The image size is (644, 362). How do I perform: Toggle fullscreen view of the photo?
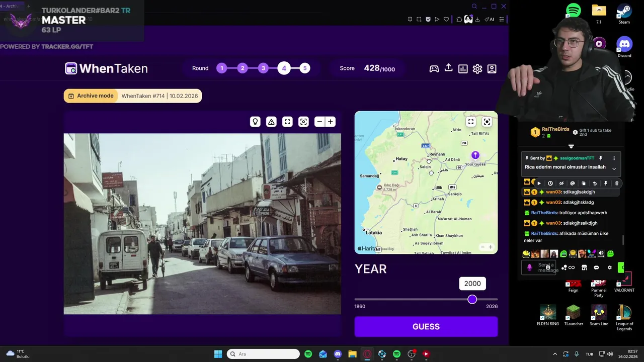click(x=287, y=122)
